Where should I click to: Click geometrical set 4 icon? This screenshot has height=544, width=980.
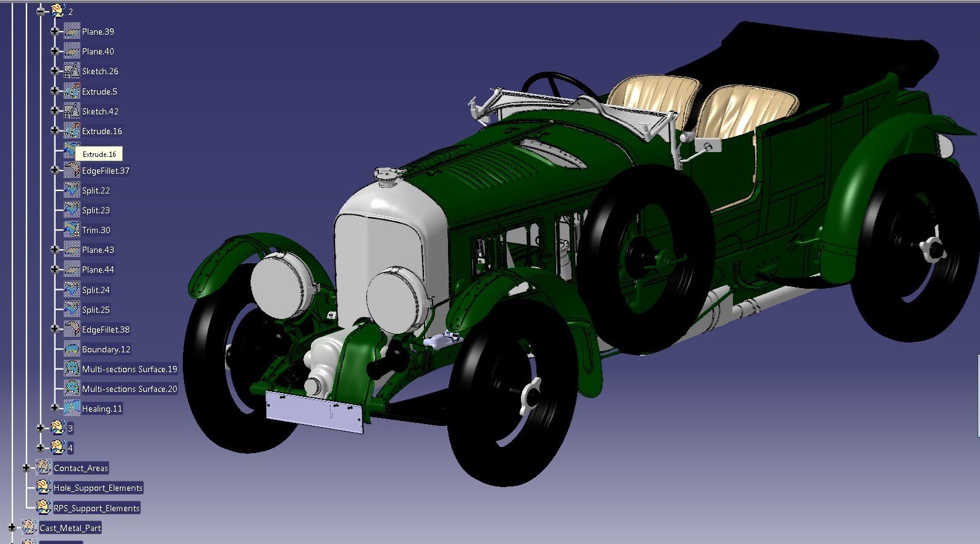click(57, 447)
